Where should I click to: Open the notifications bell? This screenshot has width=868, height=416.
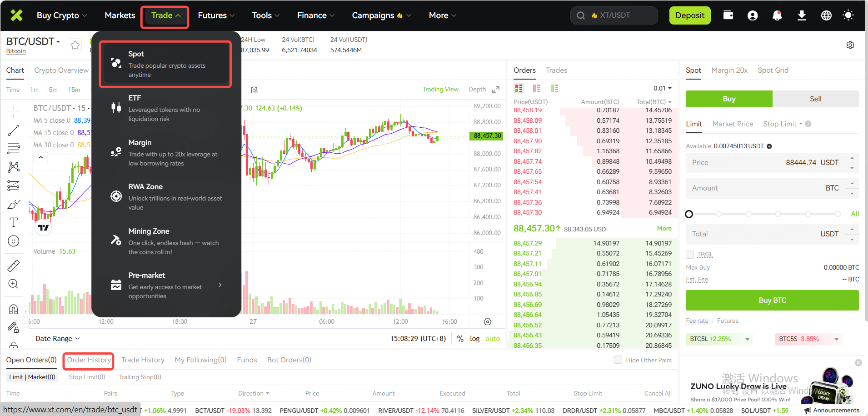pyautogui.click(x=777, y=15)
